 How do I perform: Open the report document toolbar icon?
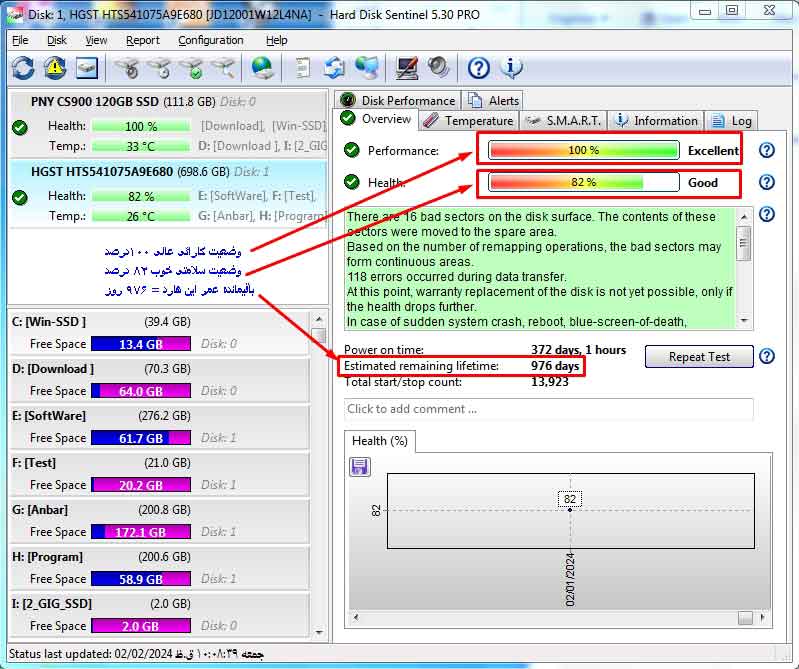click(302, 68)
